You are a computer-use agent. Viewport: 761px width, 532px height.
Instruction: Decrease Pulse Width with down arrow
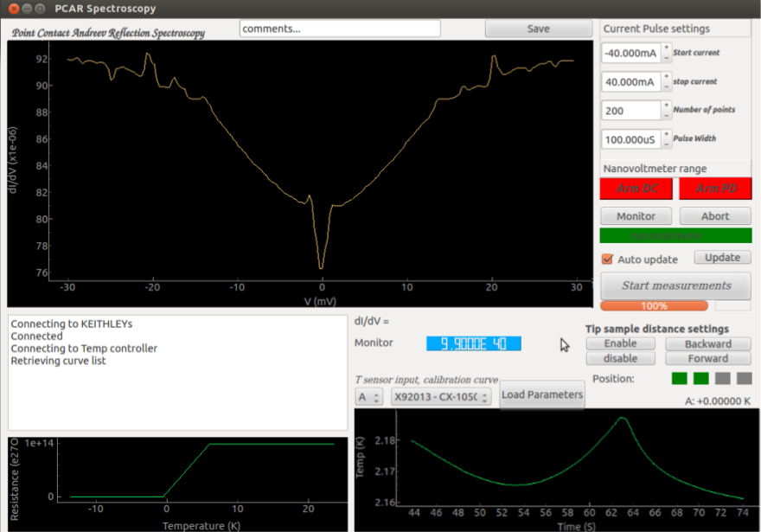pos(667,144)
